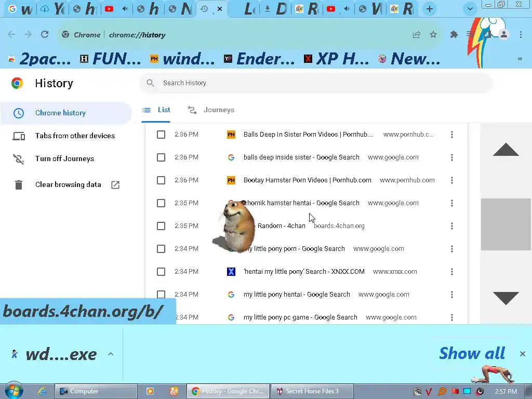Turn off Journeys in the sidebar
The image size is (532, 399).
pyautogui.click(x=64, y=159)
